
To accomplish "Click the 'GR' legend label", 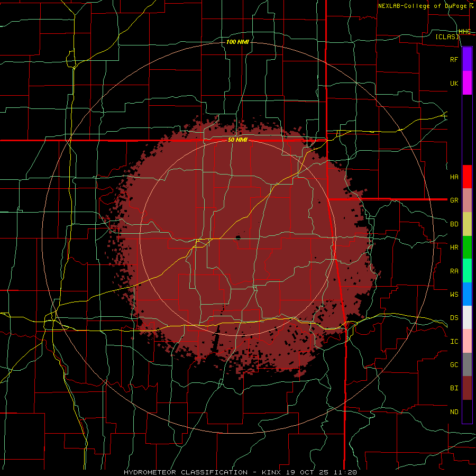I will click(454, 200).
